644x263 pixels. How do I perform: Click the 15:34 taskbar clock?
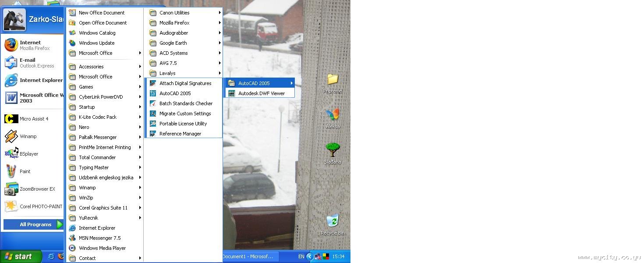tap(338, 256)
